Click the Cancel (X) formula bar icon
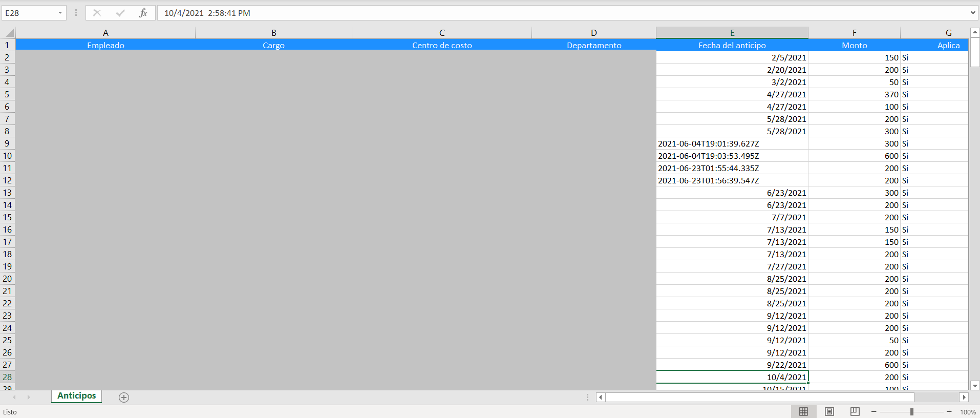Viewport: 980px width, 418px height. click(97, 13)
